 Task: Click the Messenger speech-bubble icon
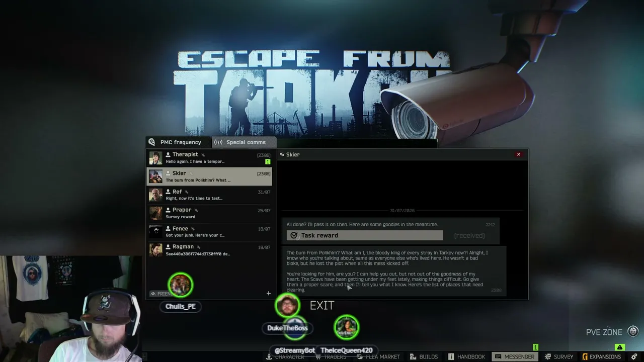[x=498, y=356]
